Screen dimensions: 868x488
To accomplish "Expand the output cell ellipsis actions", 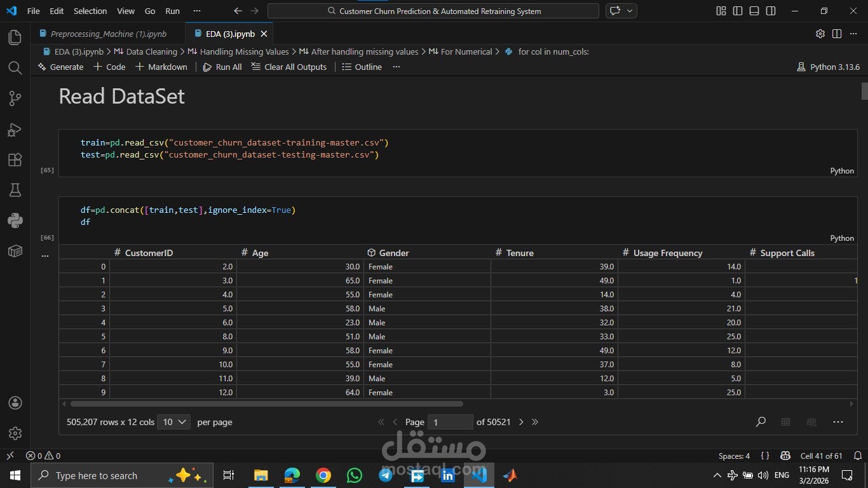I will click(x=44, y=255).
